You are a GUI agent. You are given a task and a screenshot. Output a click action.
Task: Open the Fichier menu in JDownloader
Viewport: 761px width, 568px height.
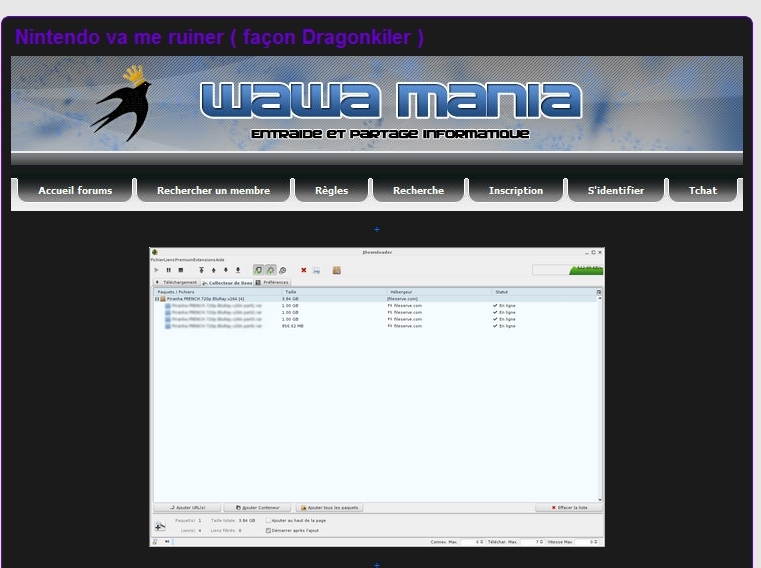(158, 260)
